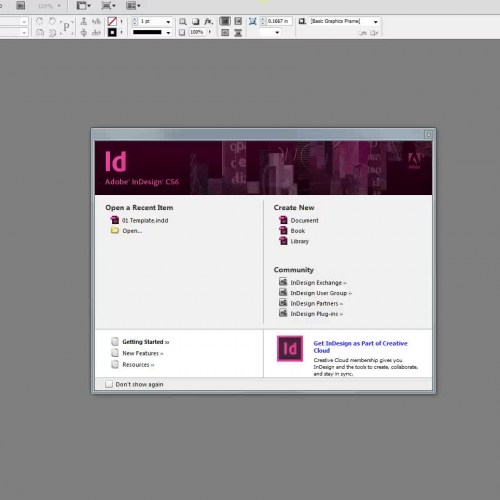Click the object style icon
The height and width of the screenshot is (500, 500).
[x=302, y=21]
